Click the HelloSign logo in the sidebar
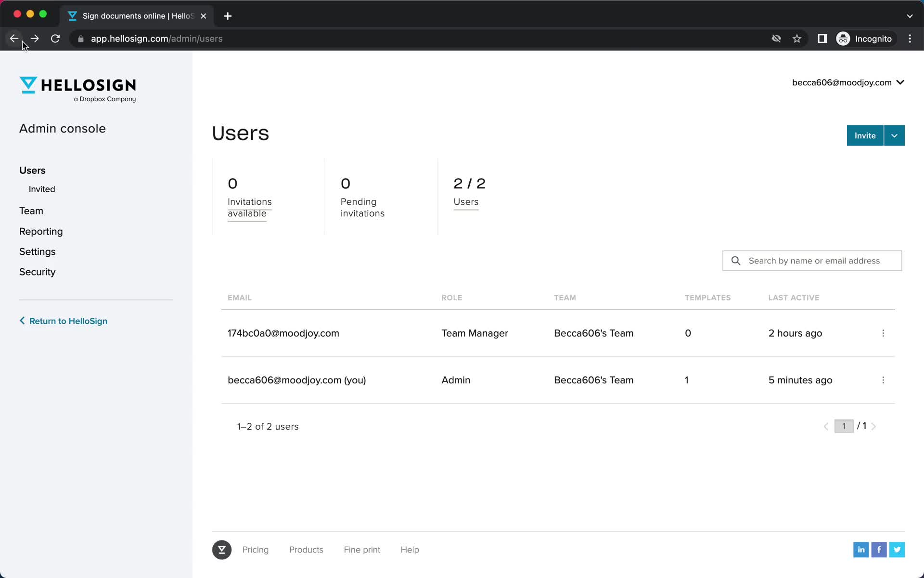This screenshot has width=924, height=578. pyautogui.click(x=77, y=90)
